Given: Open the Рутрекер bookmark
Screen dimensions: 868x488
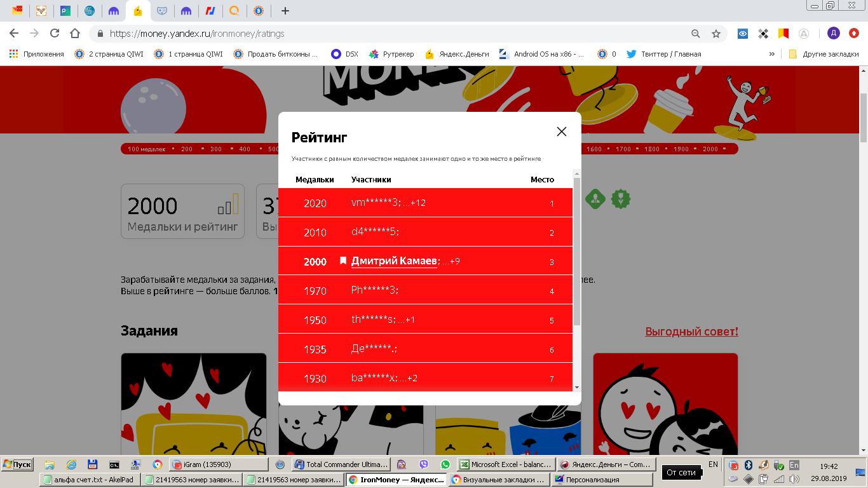Looking at the screenshot, I should (x=391, y=54).
